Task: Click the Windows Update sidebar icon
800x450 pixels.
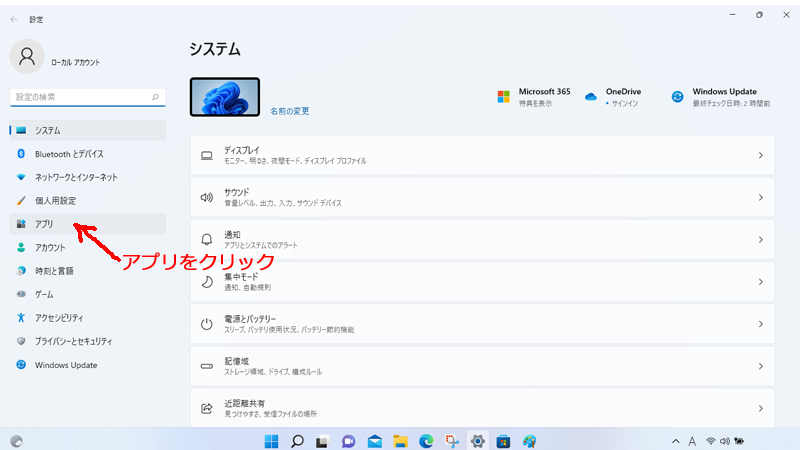Action: point(21,365)
